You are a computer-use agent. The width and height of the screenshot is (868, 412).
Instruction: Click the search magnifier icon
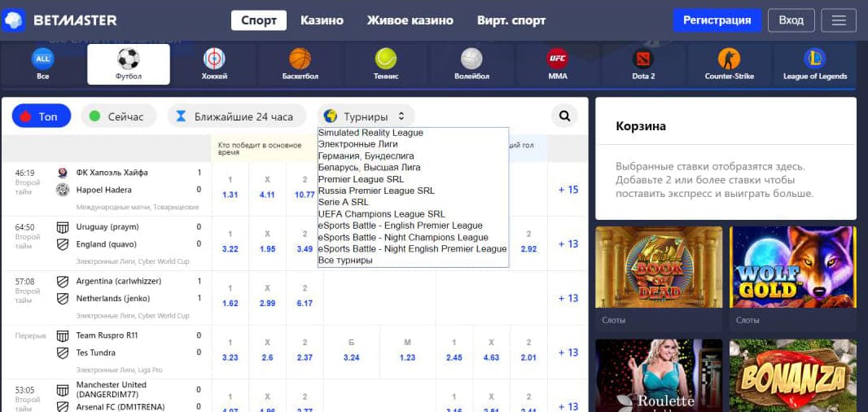[564, 116]
